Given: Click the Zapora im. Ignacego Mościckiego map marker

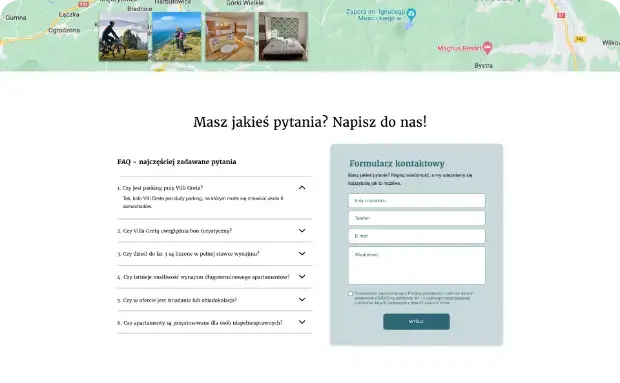Looking at the screenshot, I should 411,15.
